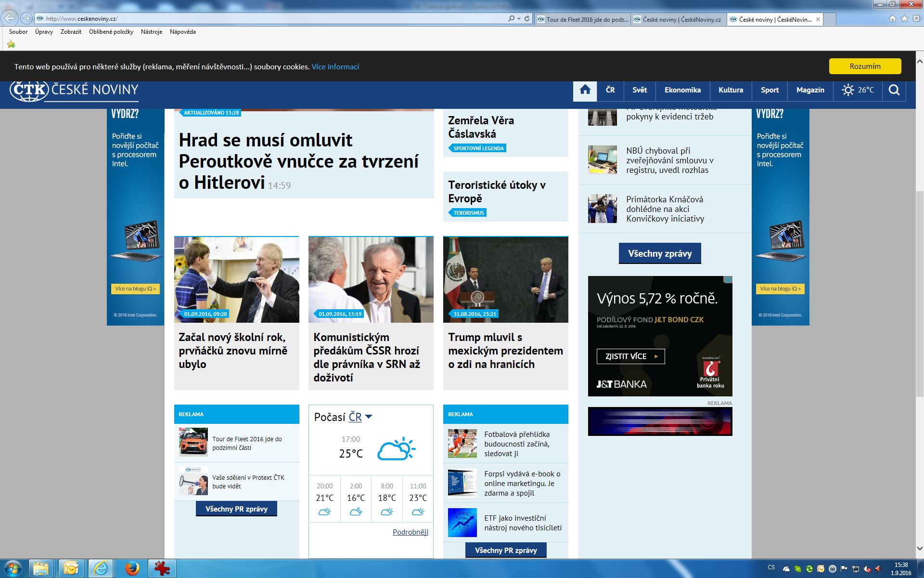Image resolution: width=924 pixels, height=578 pixels.
Task: Click the 2:00 night weather icon
Action: click(x=356, y=512)
